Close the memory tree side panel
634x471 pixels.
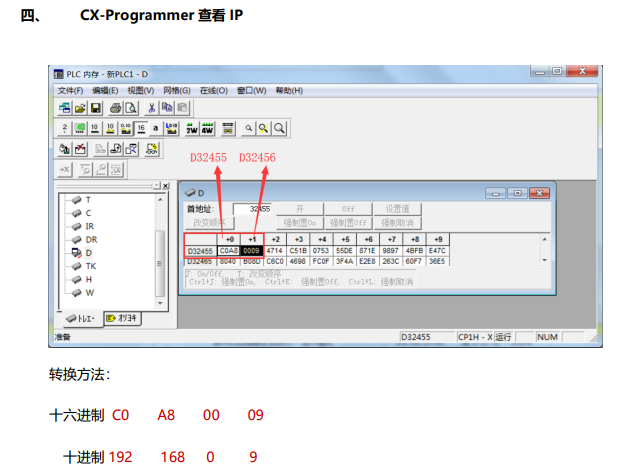point(166,186)
